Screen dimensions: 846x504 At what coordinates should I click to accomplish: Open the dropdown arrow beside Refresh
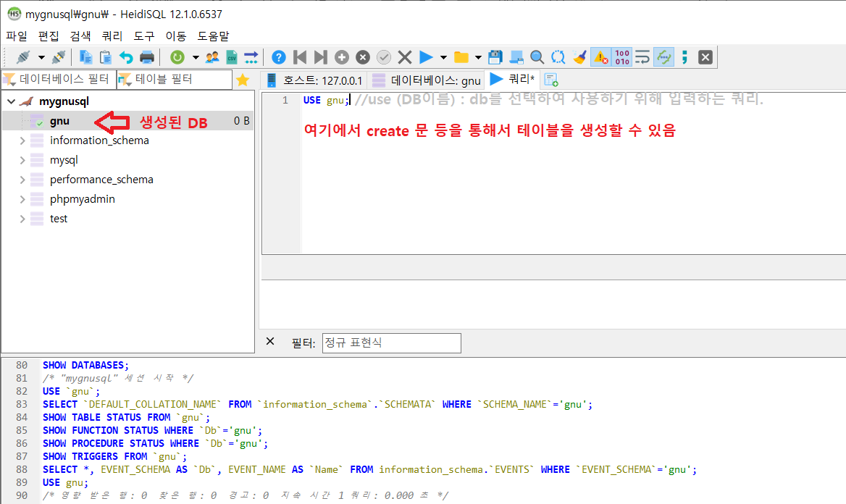tap(196, 57)
